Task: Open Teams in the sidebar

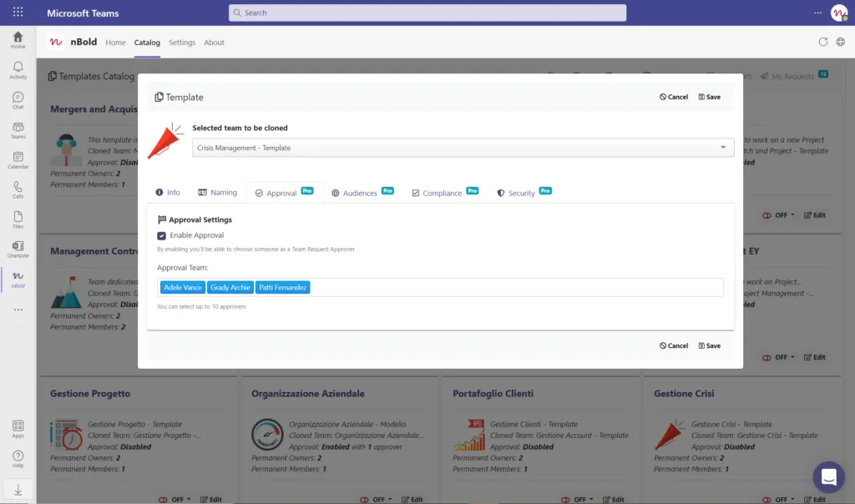Action: [18, 129]
